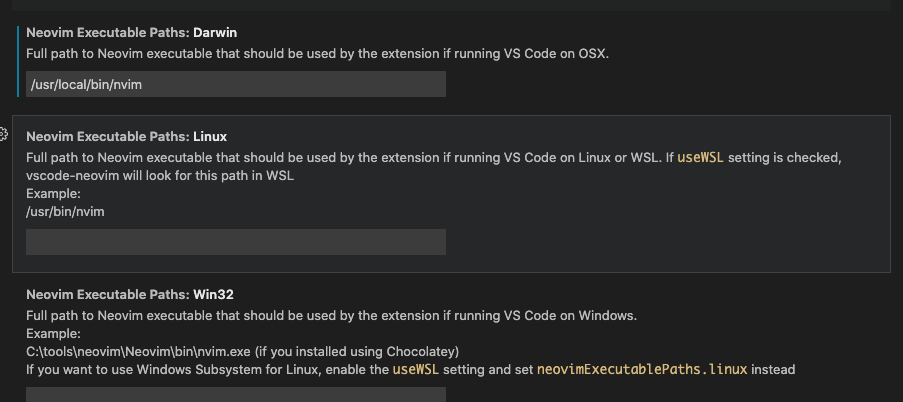The height and width of the screenshot is (402, 903).
Task: Select the Neovim Executable Paths: Linux heading
Action: click(x=127, y=137)
